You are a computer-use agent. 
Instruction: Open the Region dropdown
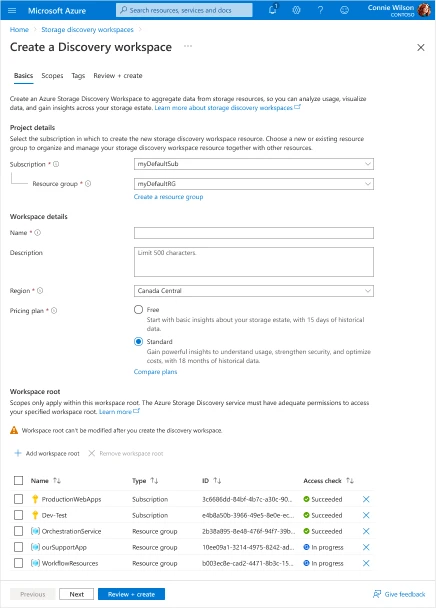pyautogui.click(x=254, y=291)
